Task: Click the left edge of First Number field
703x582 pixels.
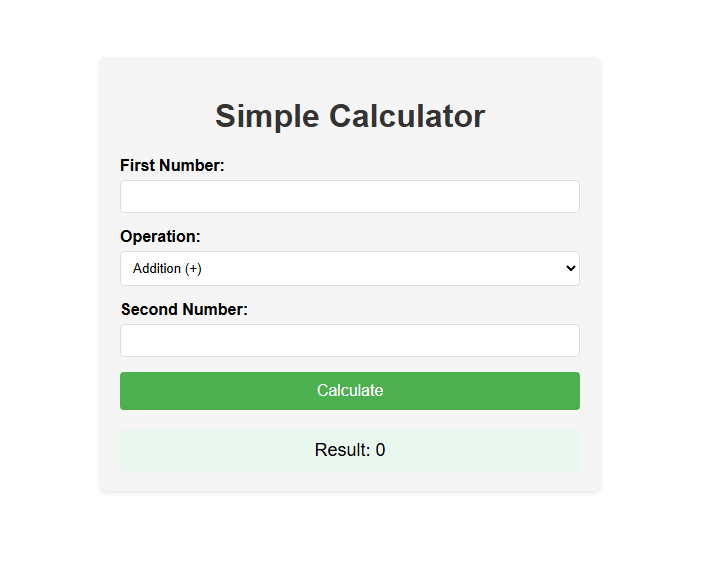Action: click(128, 197)
